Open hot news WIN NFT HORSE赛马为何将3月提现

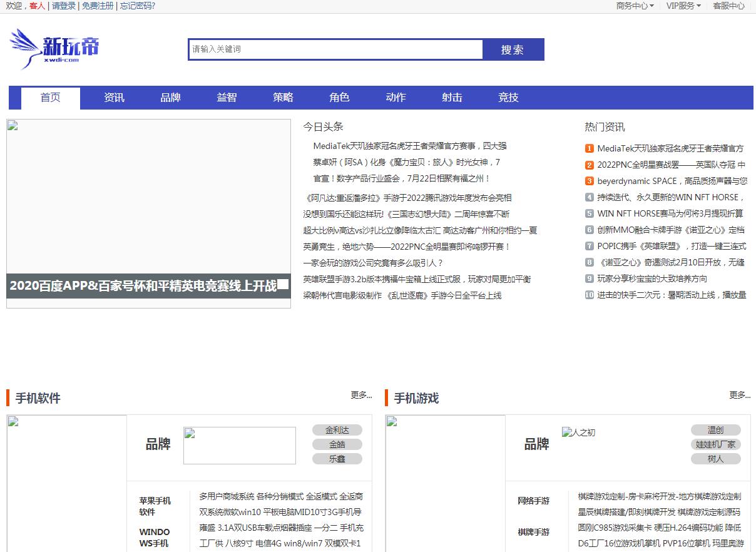(671, 213)
